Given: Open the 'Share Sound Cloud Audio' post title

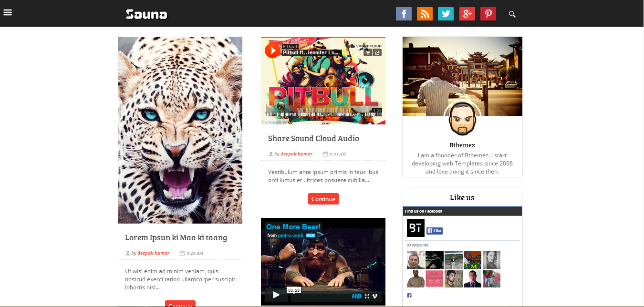Looking at the screenshot, I should pos(313,138).
